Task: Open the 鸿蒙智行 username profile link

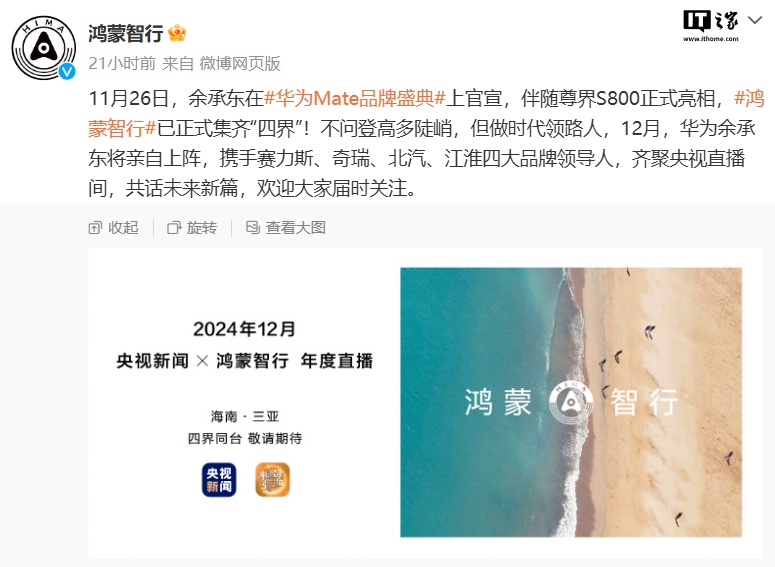Action: pos(126,33)
